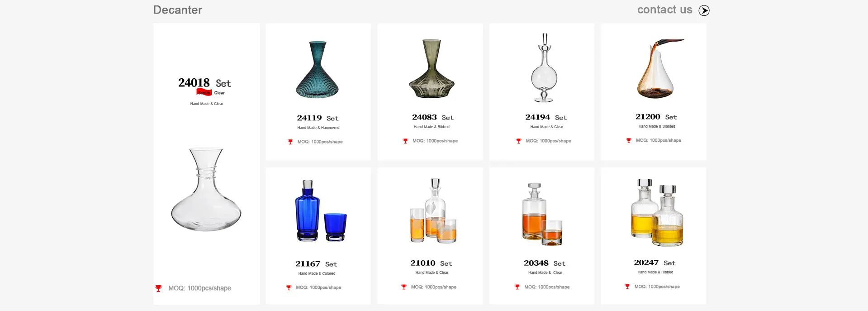Open the 21167 Set product title

(316, 264)
